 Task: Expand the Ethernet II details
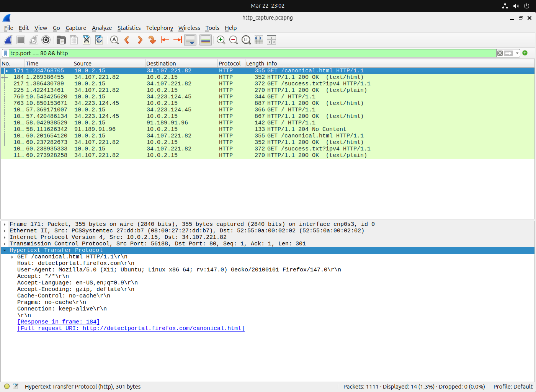tap(5, 231)
